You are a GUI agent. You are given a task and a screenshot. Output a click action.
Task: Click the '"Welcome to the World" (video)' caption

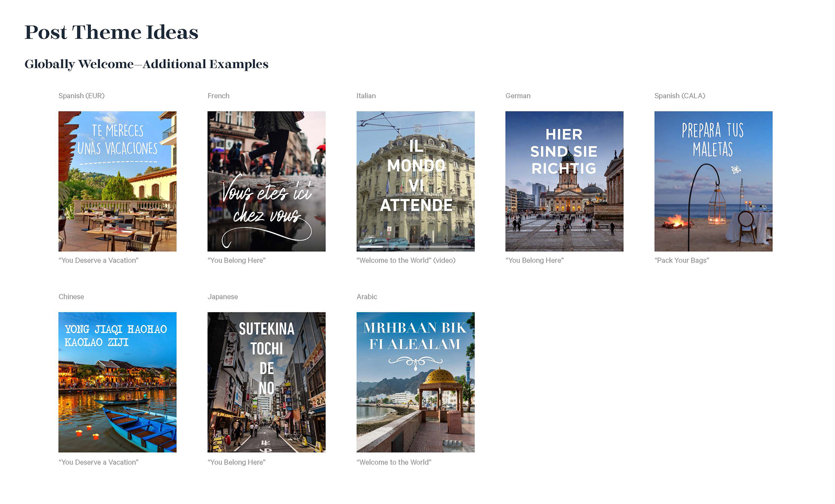(406, 260)
